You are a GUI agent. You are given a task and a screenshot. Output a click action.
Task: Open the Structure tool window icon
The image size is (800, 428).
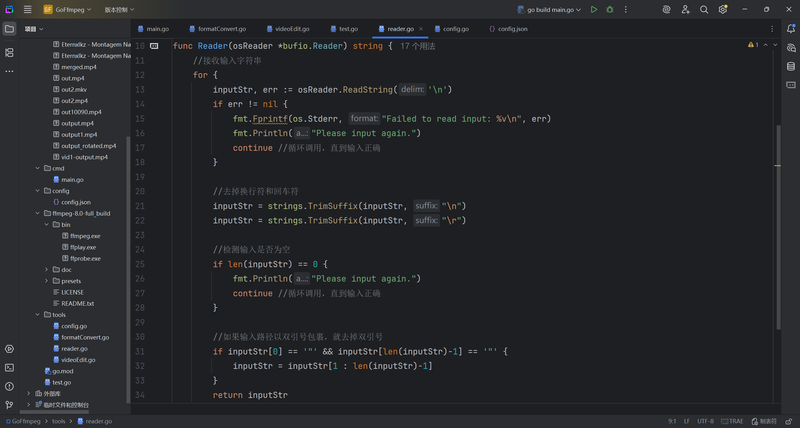coord(9,53)
